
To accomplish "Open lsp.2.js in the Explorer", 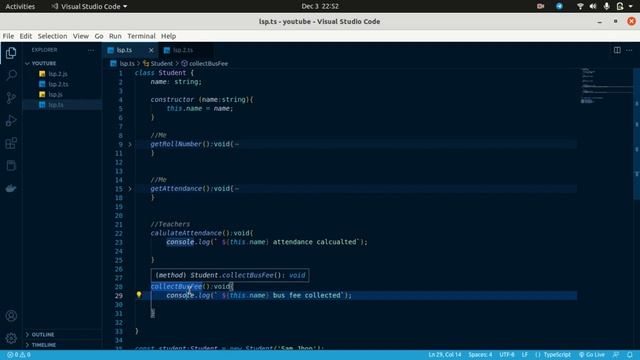I will pyautogui.click(x=58, y=74).
